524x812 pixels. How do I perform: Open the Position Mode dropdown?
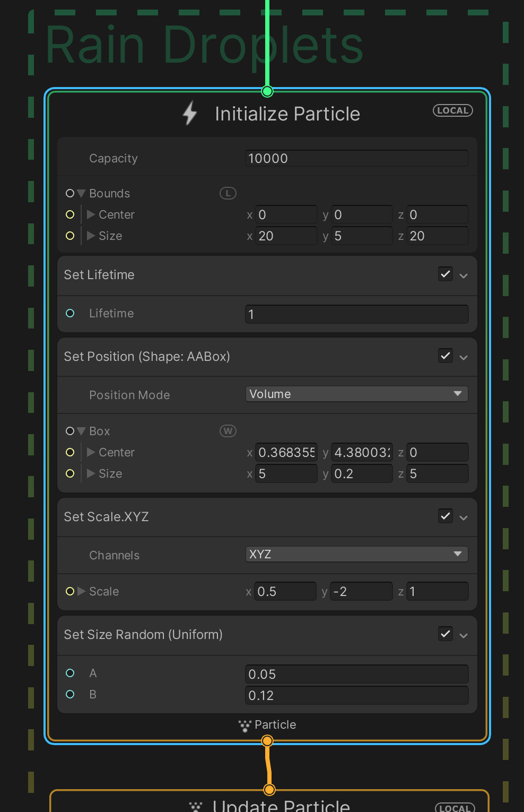(x=356, y=394)
